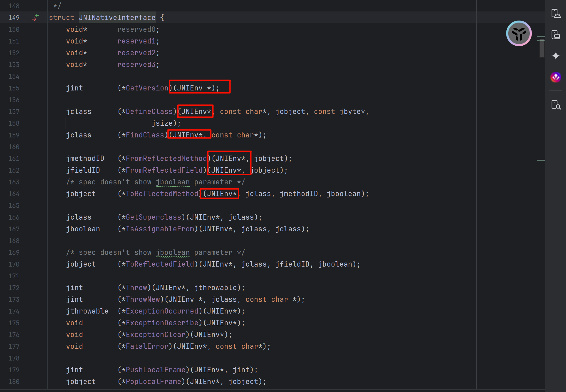
Task: Click the ToReflectedField function name
Action: (x=160, y=264)
